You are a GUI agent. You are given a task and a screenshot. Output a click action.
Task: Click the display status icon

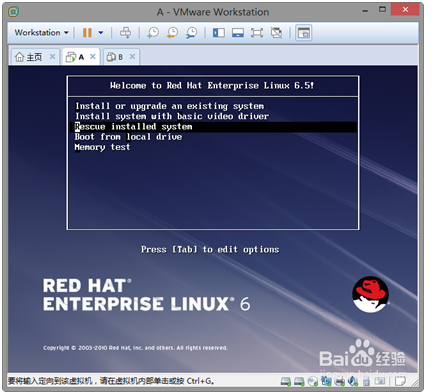pyautogui.click(x=380, y=381)
